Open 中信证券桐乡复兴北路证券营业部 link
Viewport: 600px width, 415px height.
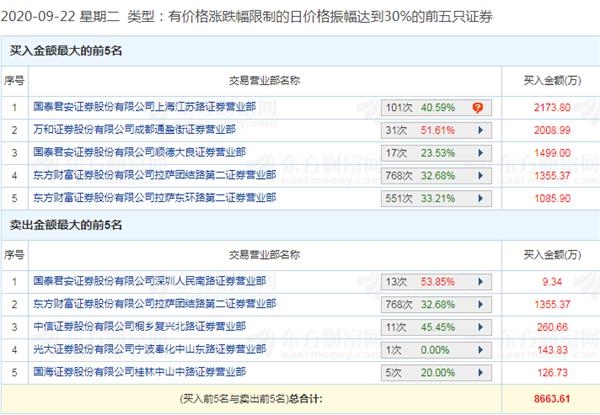click(139, 327)
